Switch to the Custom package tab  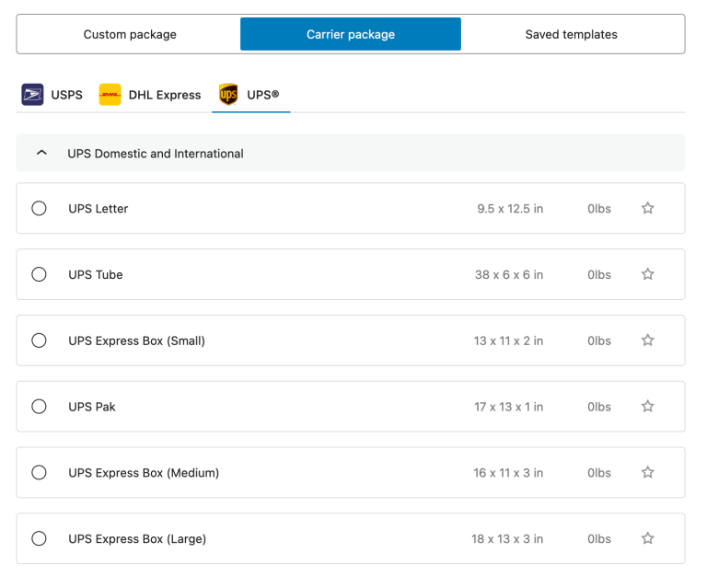[130, 34]
